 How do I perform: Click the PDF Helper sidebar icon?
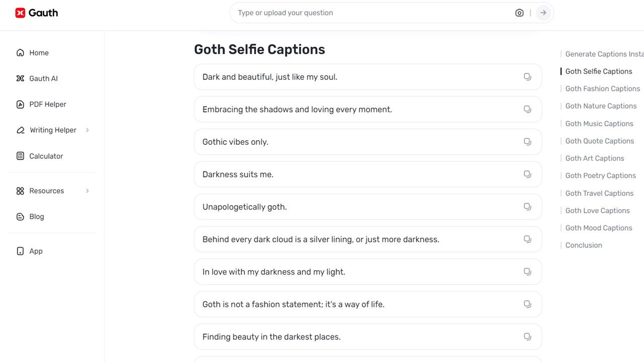pyautogui.click(x=20, y=105)
